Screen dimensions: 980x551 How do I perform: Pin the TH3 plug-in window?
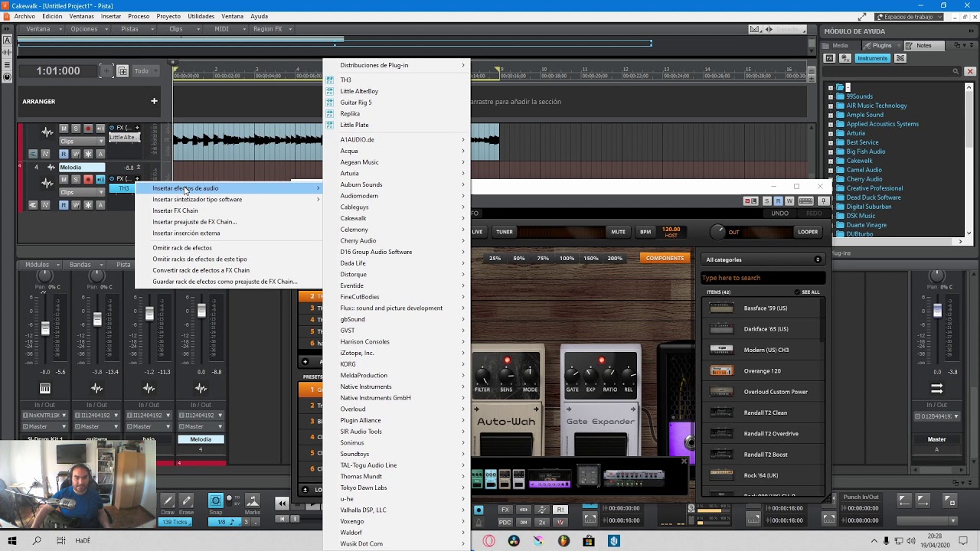823,201
